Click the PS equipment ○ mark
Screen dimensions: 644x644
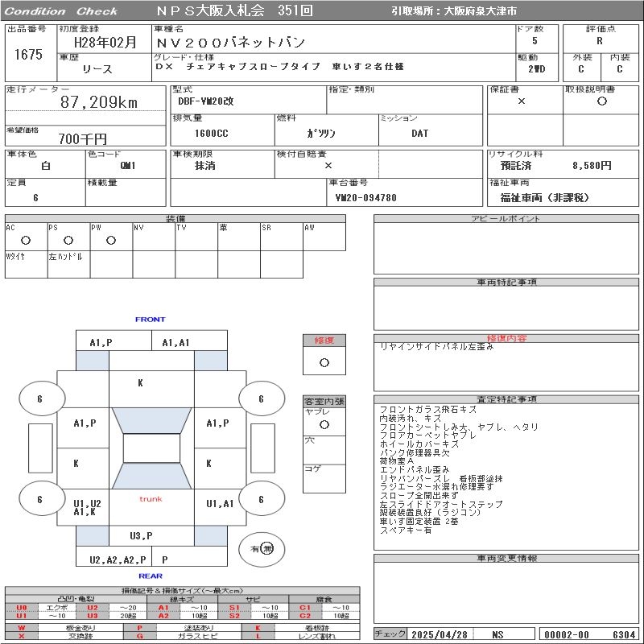(68, 241)
